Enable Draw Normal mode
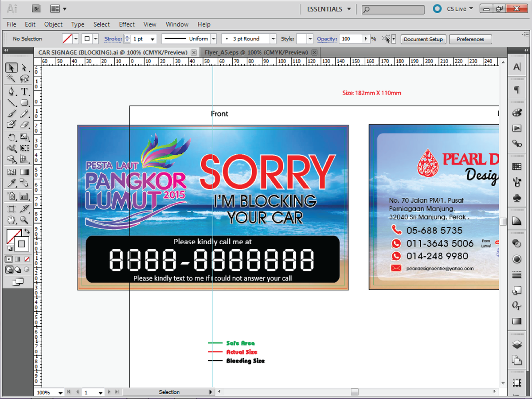The image size is (532, 399). pos(9,270)
